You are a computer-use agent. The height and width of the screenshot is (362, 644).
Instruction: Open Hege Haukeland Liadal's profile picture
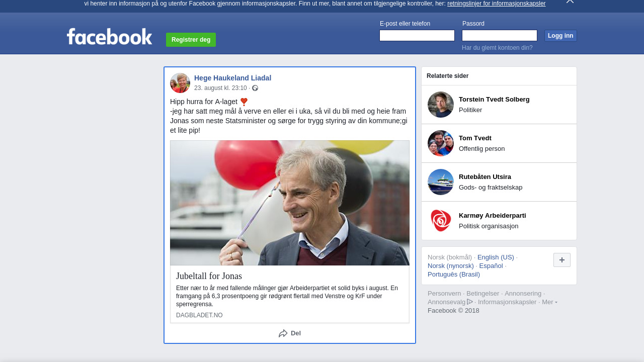tap(180, 83)
